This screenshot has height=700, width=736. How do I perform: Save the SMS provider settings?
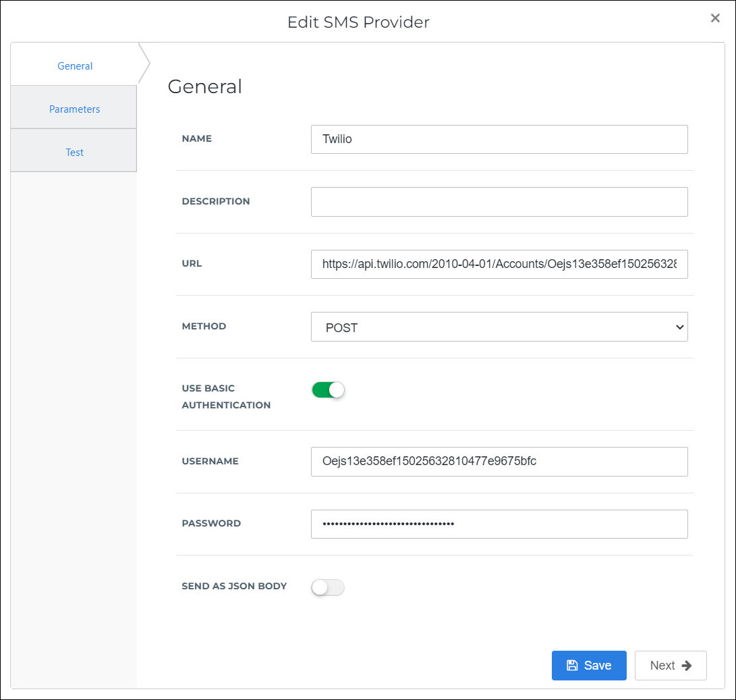point(589,665)
